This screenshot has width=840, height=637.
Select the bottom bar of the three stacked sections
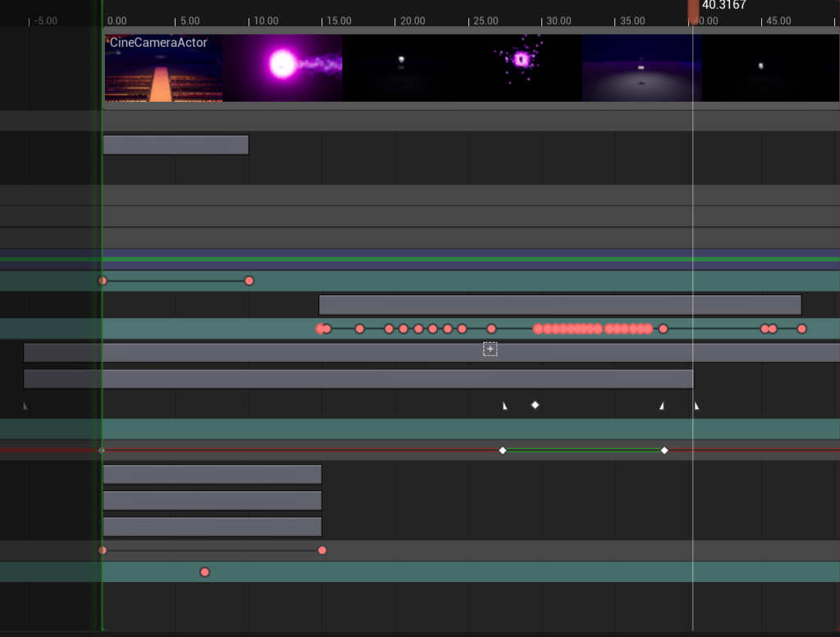(x=212, y=527)
